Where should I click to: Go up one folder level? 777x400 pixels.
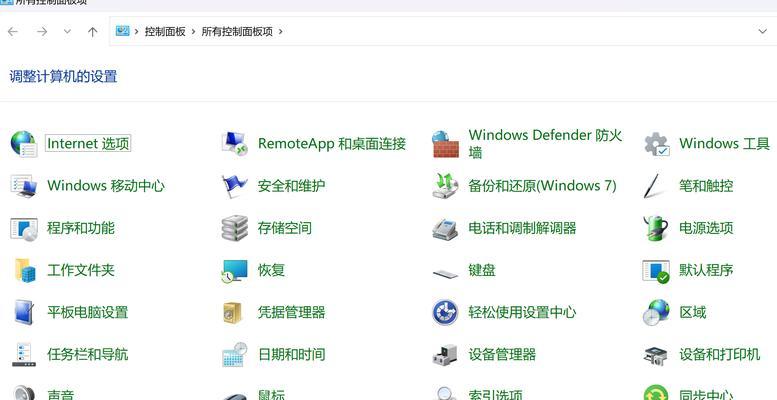point(93,32)
